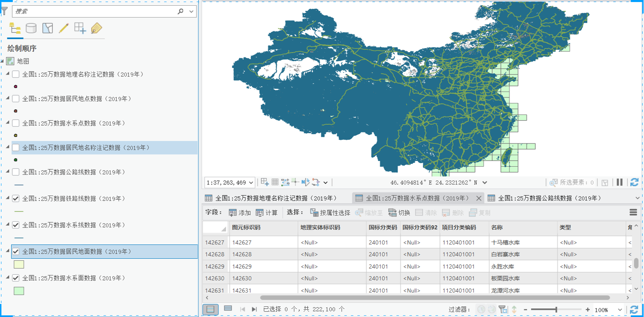Choose the List by Editing pencil icon
The width and height of the screenshot is (644, 317).
tap(64, 28)
